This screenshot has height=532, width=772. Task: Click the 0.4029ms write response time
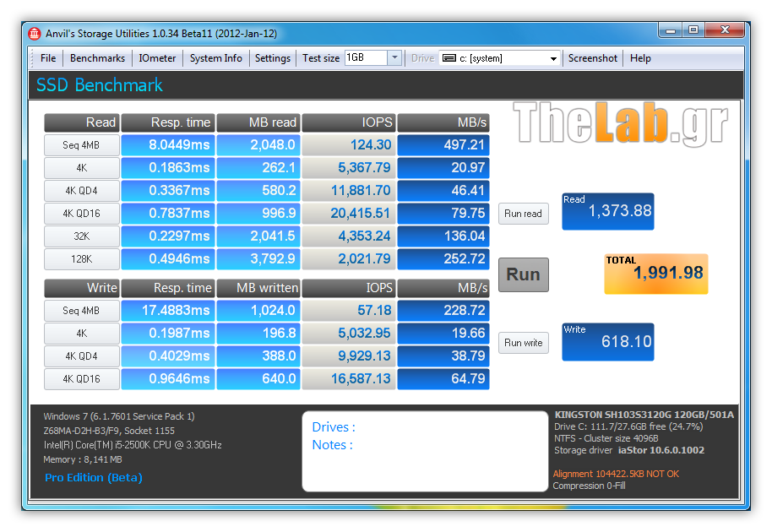(168, 356)
